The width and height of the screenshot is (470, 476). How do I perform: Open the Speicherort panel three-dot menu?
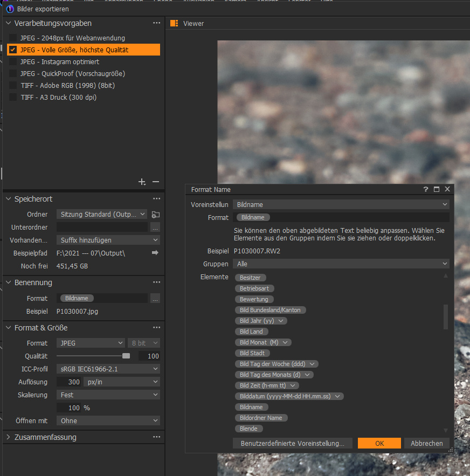156,199
